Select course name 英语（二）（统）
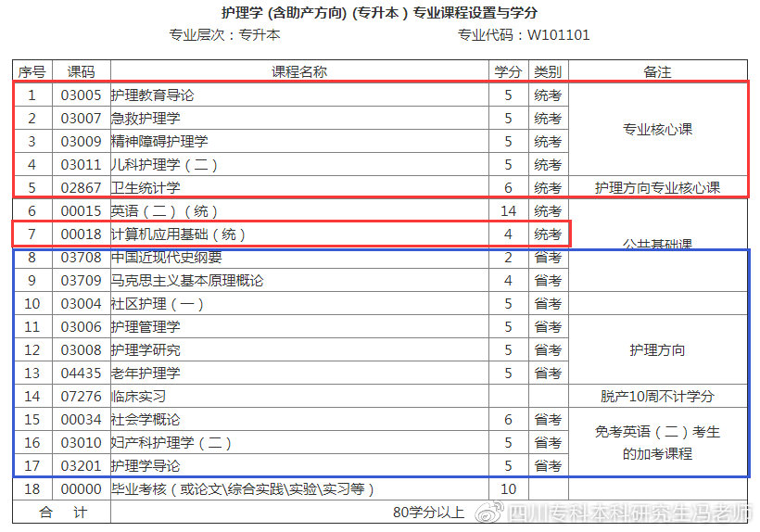 pyautogui.click(x=164, y=210)
